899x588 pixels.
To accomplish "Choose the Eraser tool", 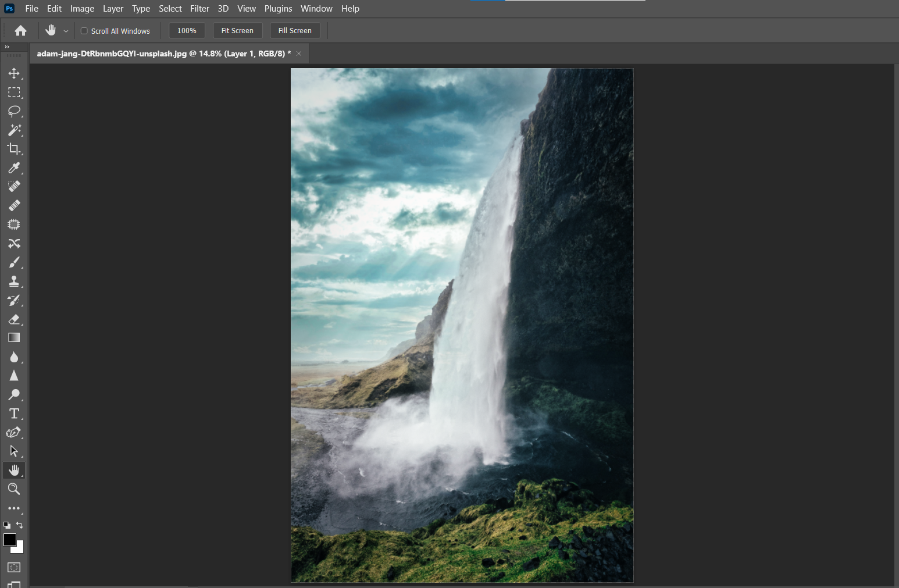I will point(14,319).
